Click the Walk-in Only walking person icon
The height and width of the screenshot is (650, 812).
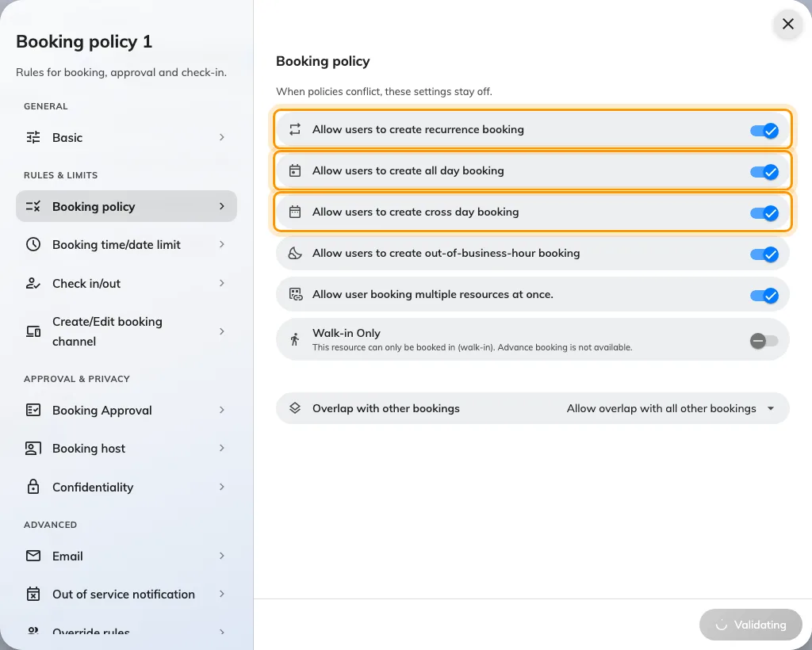click(x=295, y=339)
